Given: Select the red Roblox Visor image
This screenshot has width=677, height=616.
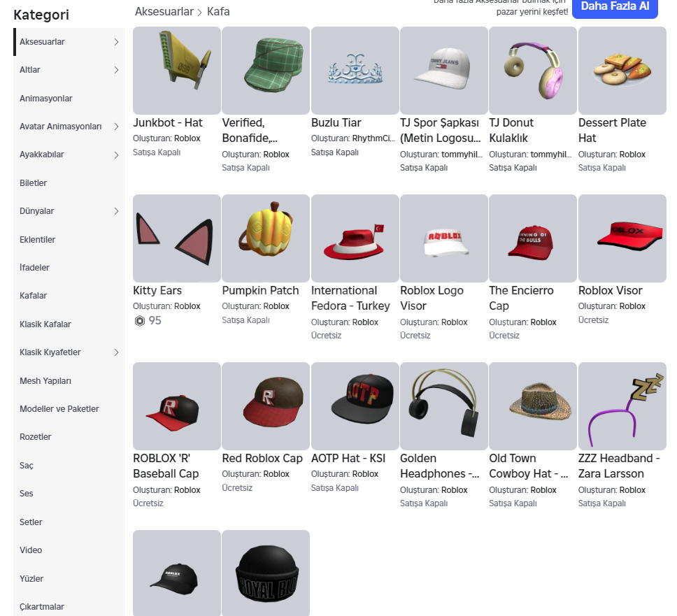Looking at the screenshot, I should point(622,238).
